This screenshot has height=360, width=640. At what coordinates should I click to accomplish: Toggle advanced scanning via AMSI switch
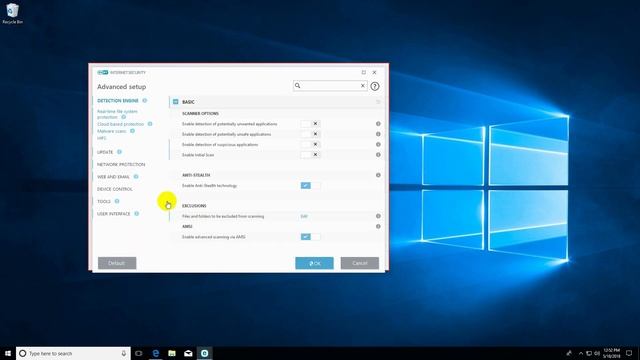[x=310, y=237]
